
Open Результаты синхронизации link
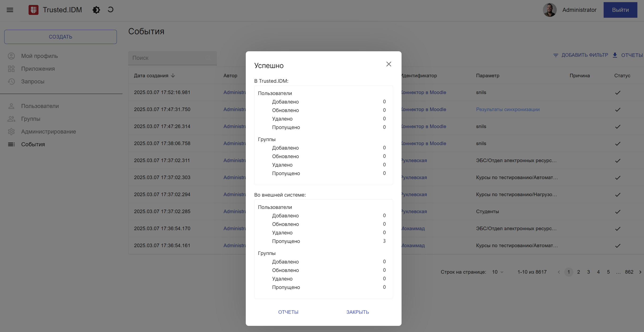508,109
